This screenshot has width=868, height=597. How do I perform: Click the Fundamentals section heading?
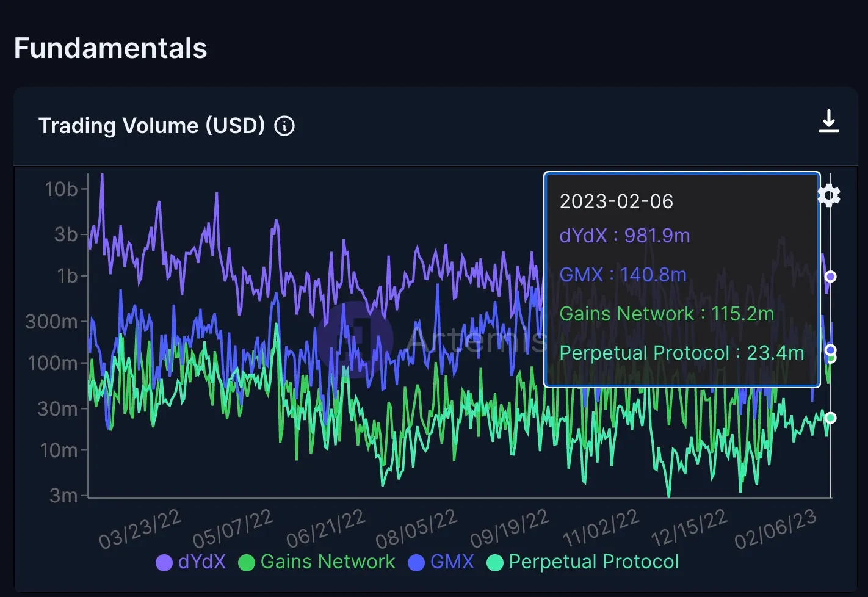pos(110,48)
